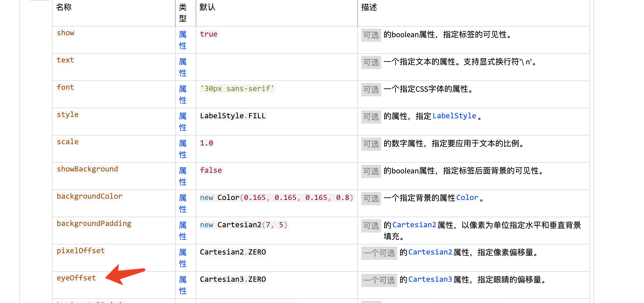Screen dimensions: 644x303
Task: Visit the 属性 type link for eyeOffset
Action: (x=183, y=285)
